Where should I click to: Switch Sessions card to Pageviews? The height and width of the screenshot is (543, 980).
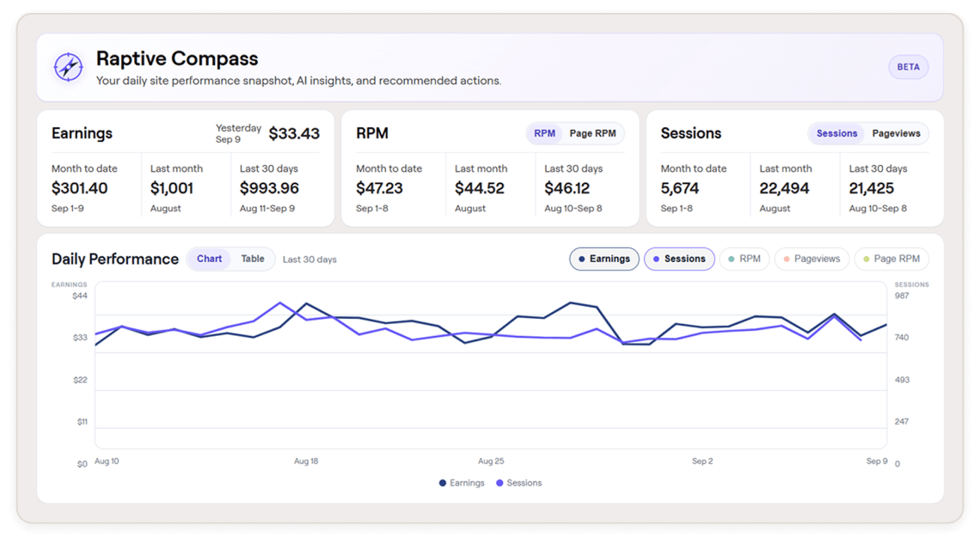pyautogui.click(x=896, y=133)
